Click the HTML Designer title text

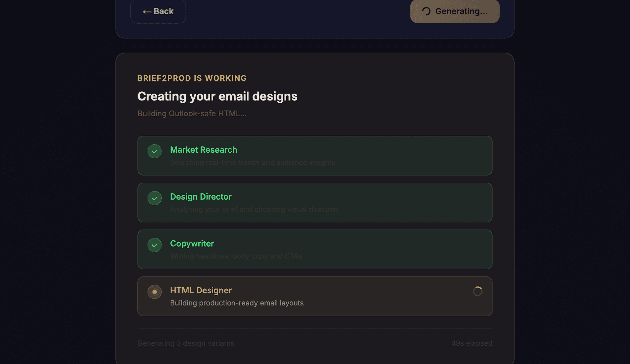(201, 290)
